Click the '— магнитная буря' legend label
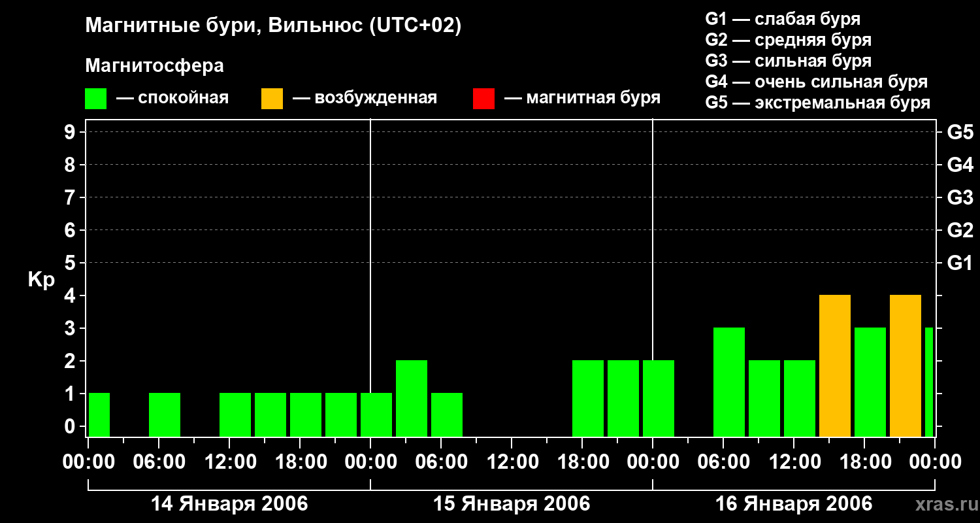 pyautogui.click(x=583, y=99)
